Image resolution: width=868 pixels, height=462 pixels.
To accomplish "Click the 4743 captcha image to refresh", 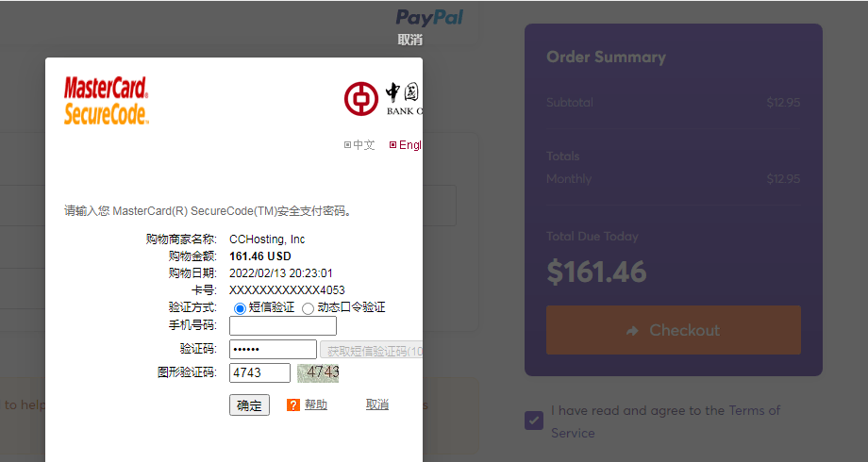I will 318,373.
